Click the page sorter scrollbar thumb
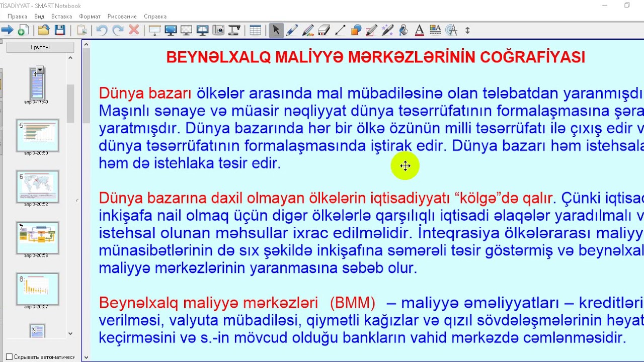644x362 pixels. tap(70, 104)
